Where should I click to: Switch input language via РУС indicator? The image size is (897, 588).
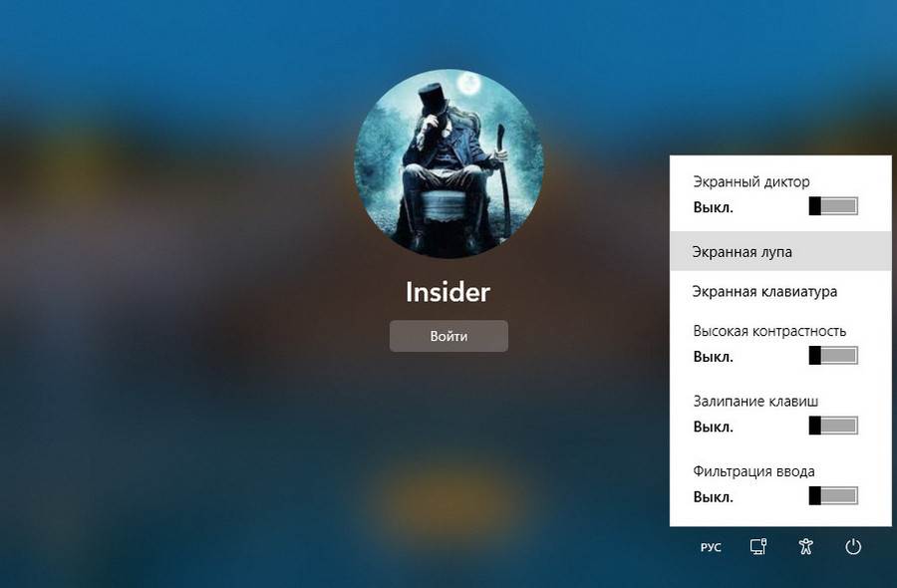click(711, 547)
